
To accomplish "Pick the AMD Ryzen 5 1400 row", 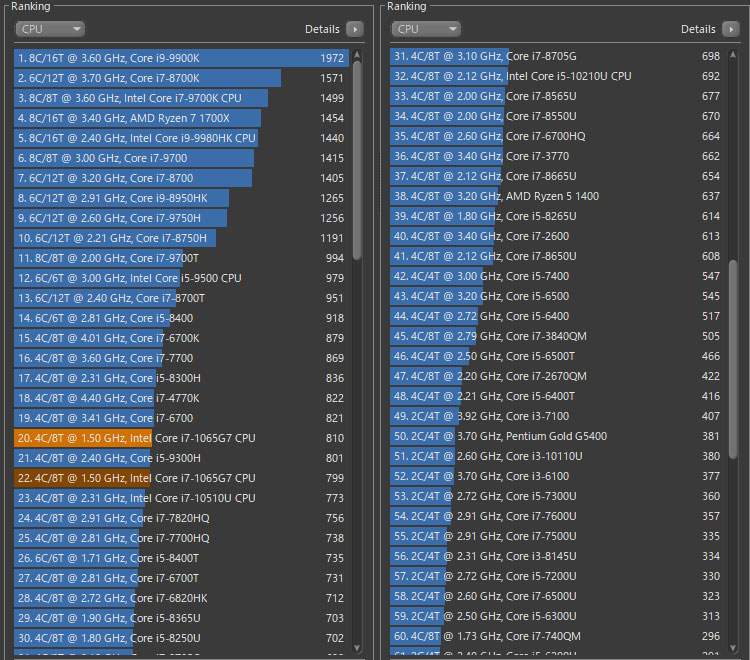I will [555, 196].
